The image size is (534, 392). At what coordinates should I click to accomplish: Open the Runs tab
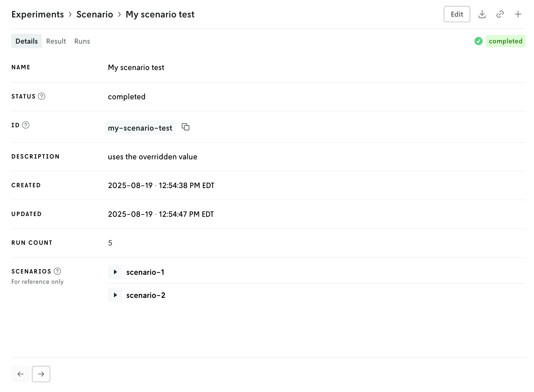(x=82, y=41)
